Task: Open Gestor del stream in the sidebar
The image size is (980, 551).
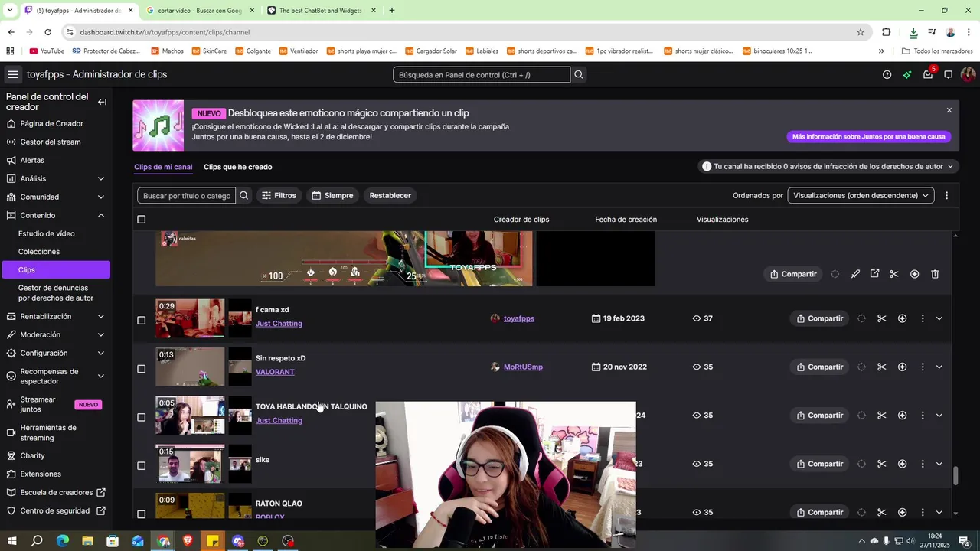Action: point(55,142)
